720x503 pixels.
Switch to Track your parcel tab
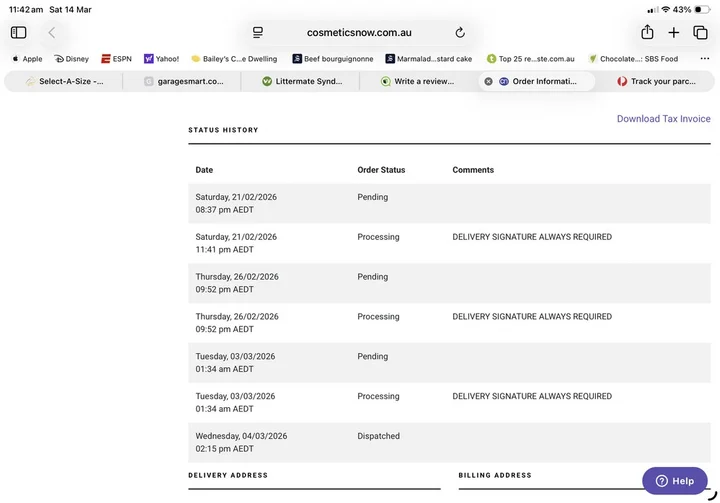coord(657,81)
